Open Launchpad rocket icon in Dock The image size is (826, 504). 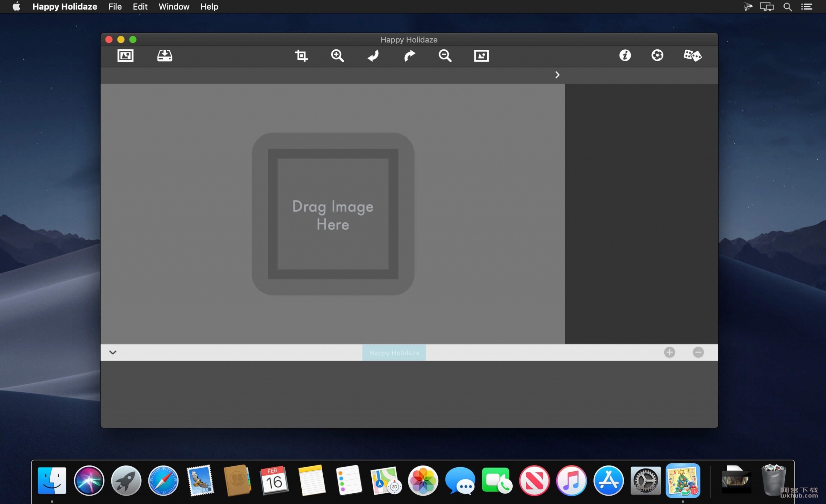[x=126, y=480]
